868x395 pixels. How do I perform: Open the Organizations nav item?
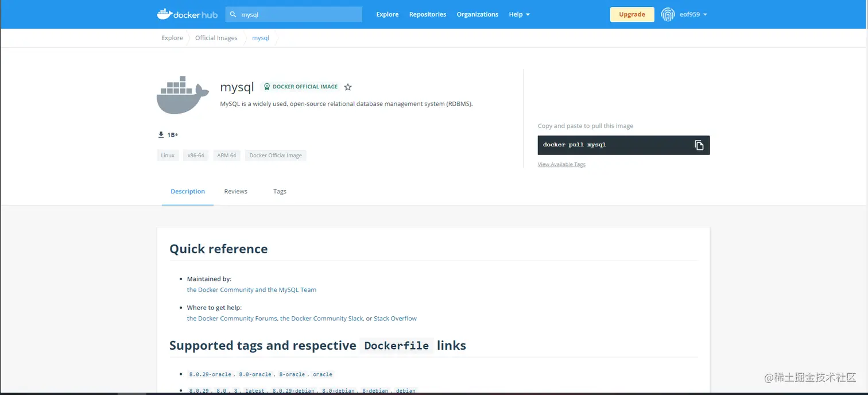coord(478,14)
